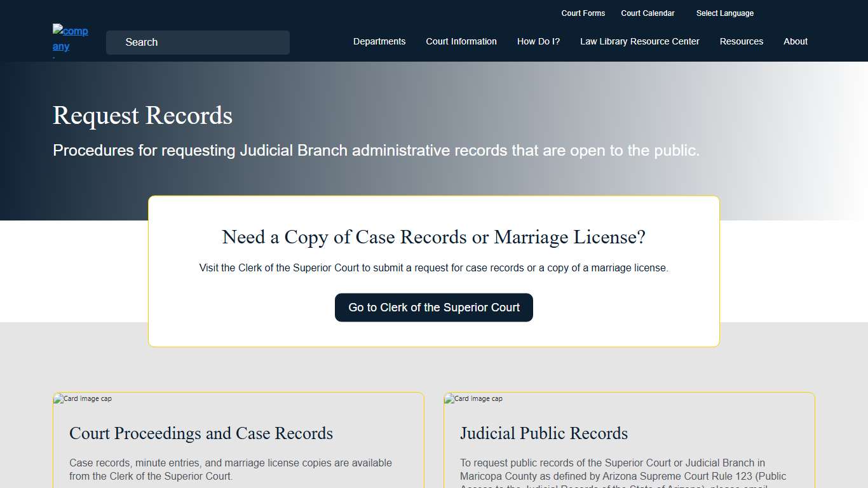Click Go to Clerk of the Superior Court
Viewport: 868px width, 488px height.
[x=434, y=307]
